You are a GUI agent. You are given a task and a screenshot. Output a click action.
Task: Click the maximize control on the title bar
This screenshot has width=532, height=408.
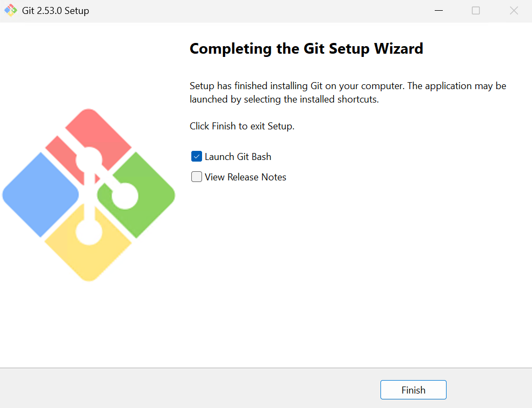[x=476, y=10]
